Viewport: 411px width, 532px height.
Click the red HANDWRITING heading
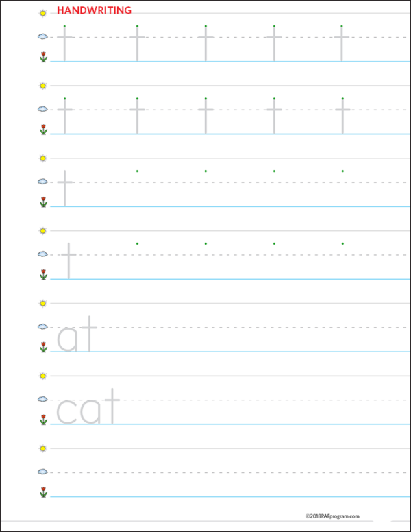pos(94,10)
